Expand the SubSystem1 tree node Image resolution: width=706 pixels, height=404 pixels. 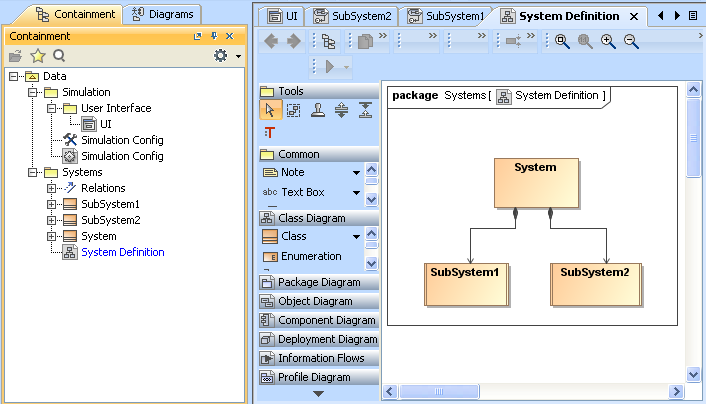click(x=52, y=204)
